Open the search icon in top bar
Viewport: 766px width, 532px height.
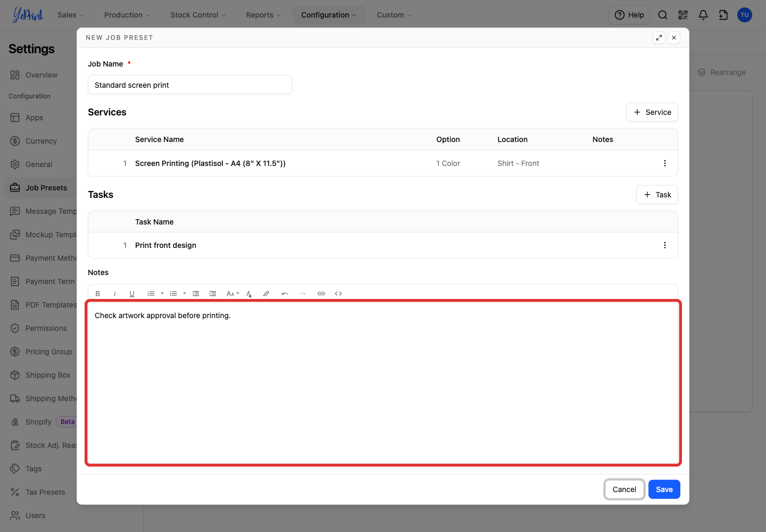663,15
